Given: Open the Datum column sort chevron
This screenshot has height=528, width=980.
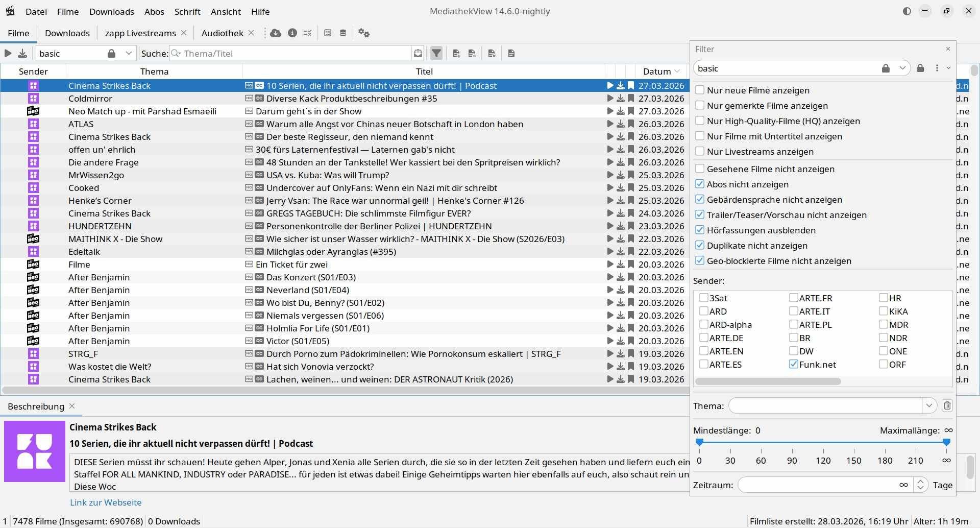Looking at the screenshot, I should point(677,71).
